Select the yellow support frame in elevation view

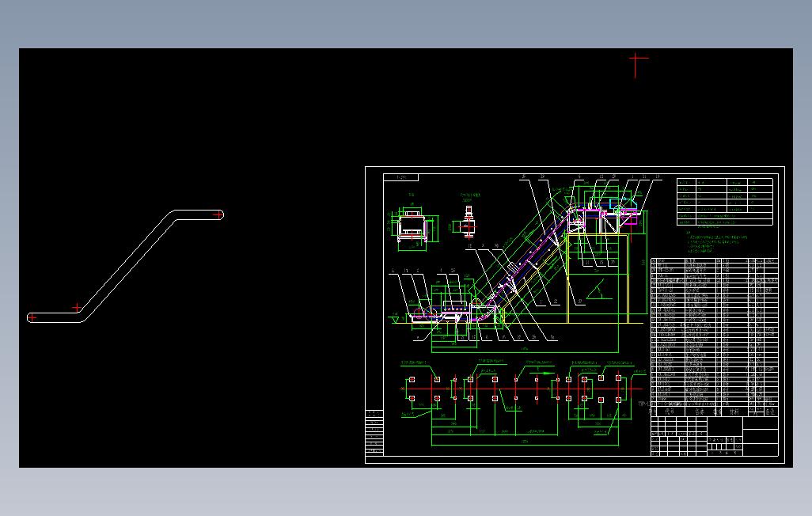click(x=598, y=279)
